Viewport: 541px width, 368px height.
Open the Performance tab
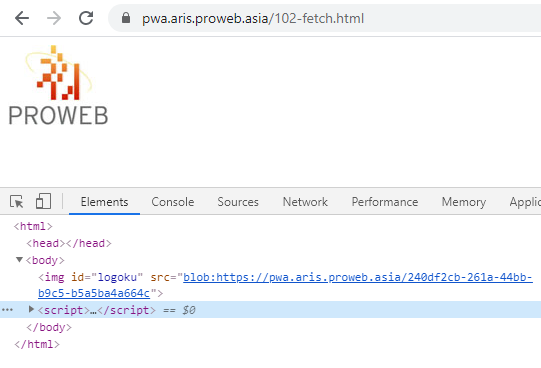[385, 202]
